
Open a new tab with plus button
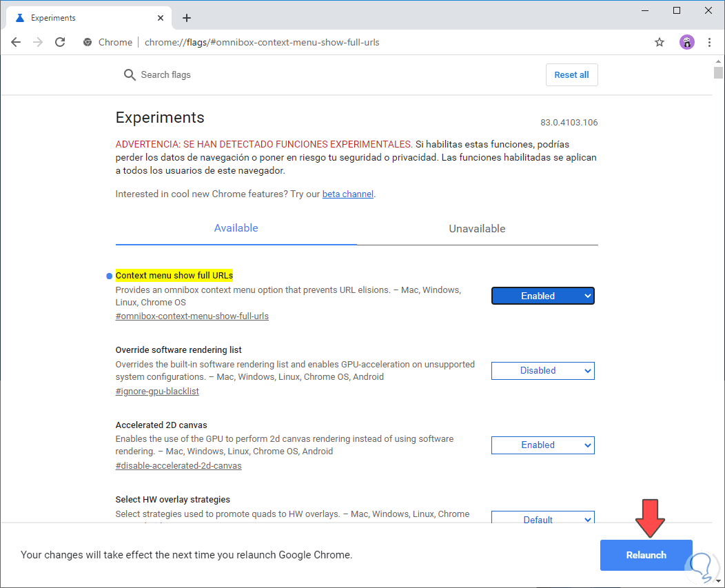[186, 18]
